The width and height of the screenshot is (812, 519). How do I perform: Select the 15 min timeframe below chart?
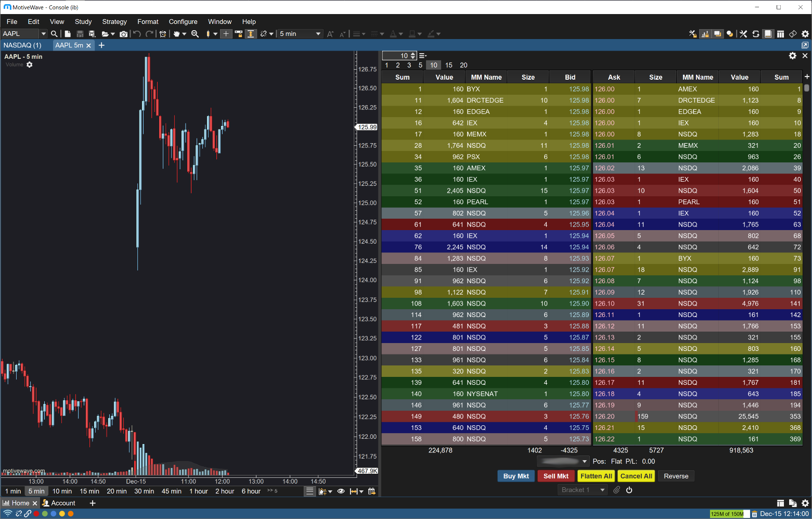89,491
